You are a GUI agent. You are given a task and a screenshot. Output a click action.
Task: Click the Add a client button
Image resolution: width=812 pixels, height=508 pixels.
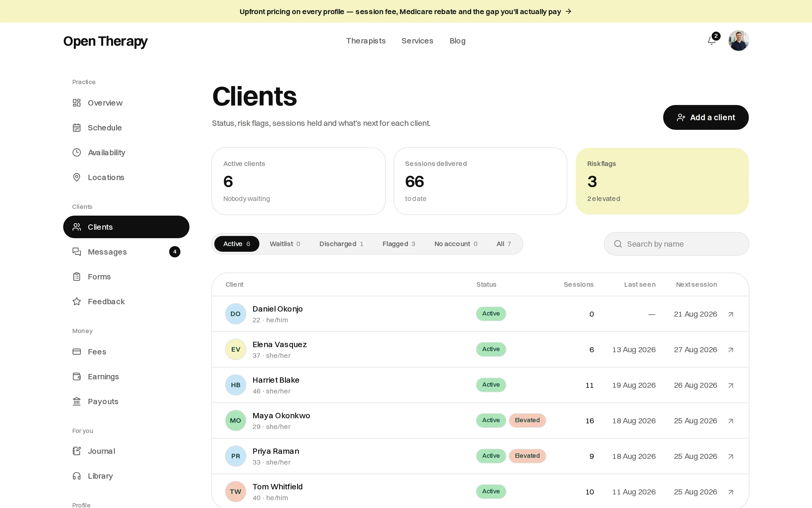click(706, 118)
